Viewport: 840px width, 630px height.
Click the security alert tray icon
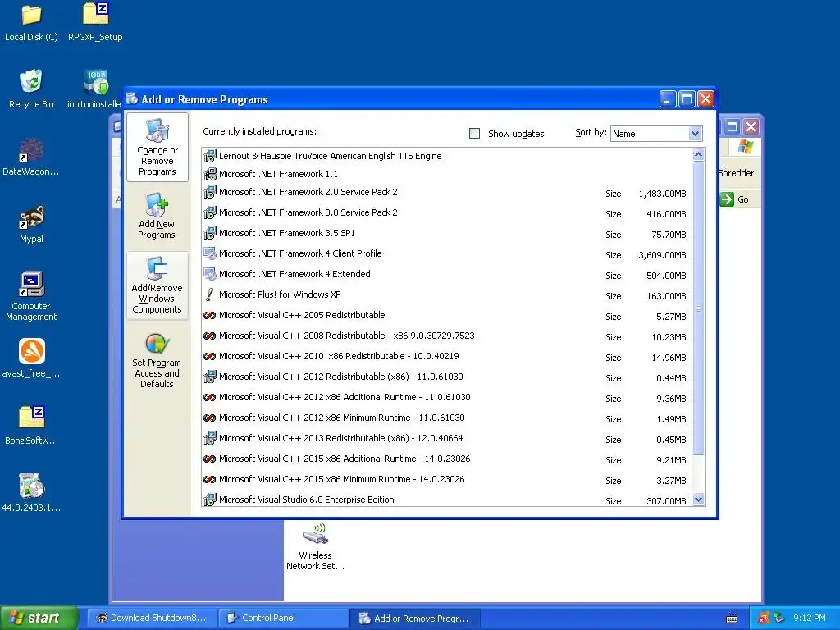pyautogui.click(x=764, y=618)
